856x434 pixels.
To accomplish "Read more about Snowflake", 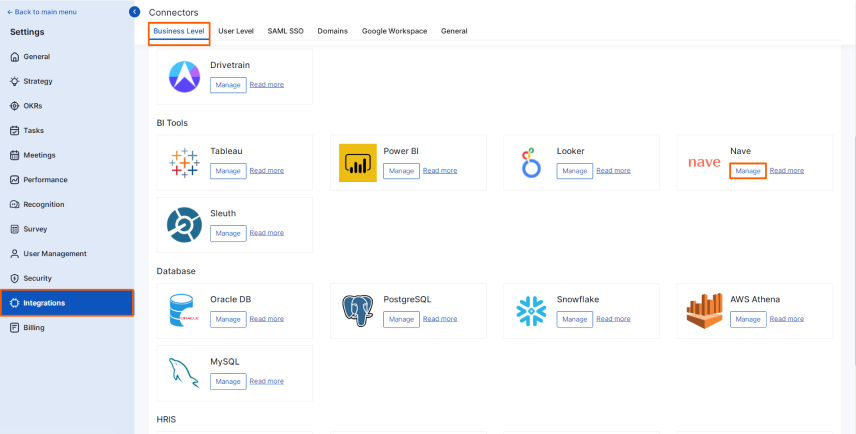I will (x=613, y=318).
